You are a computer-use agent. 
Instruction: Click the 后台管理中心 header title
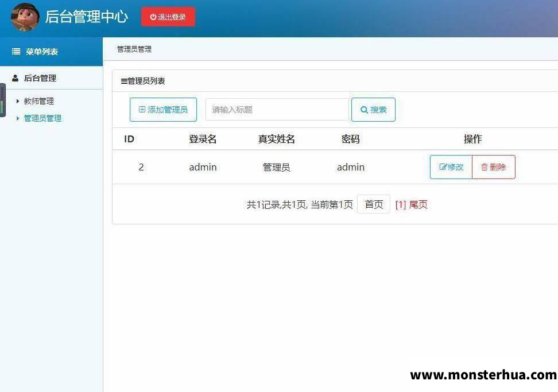(x=87, y=17)
